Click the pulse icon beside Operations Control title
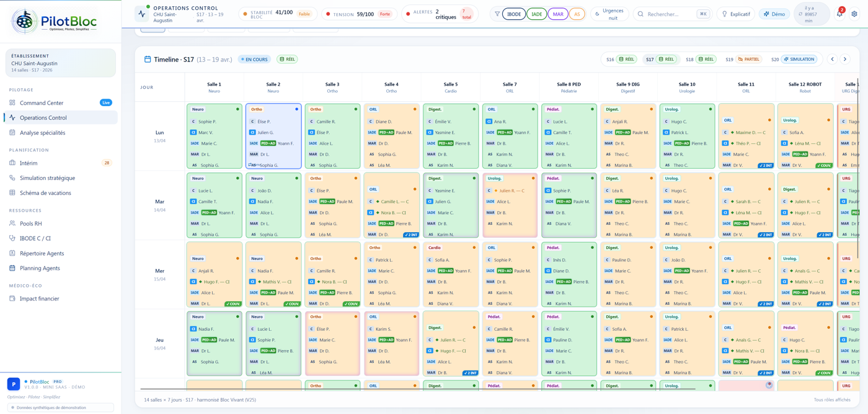 [142, 14]
